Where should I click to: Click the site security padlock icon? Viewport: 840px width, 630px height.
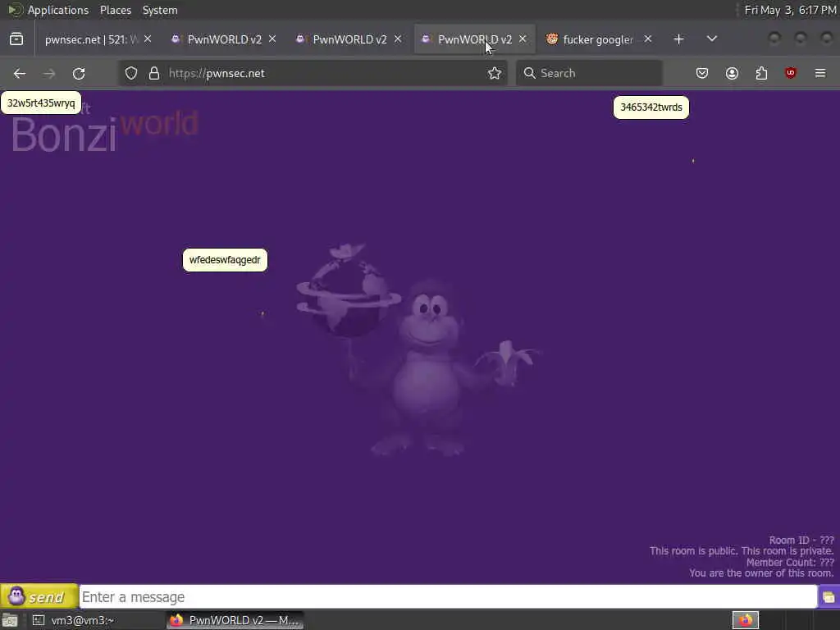(154, 73)
